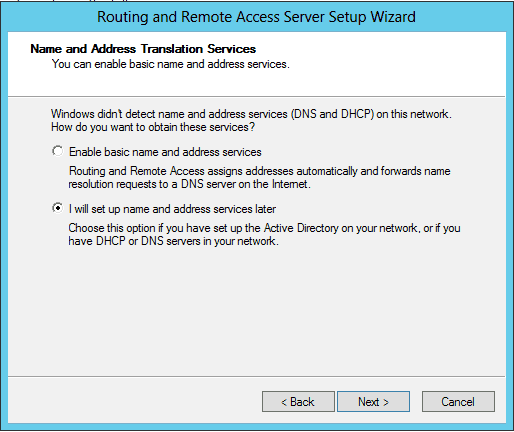Go to the next wizard page with Next
514x432 pixels.
click(x=373, y=402)
